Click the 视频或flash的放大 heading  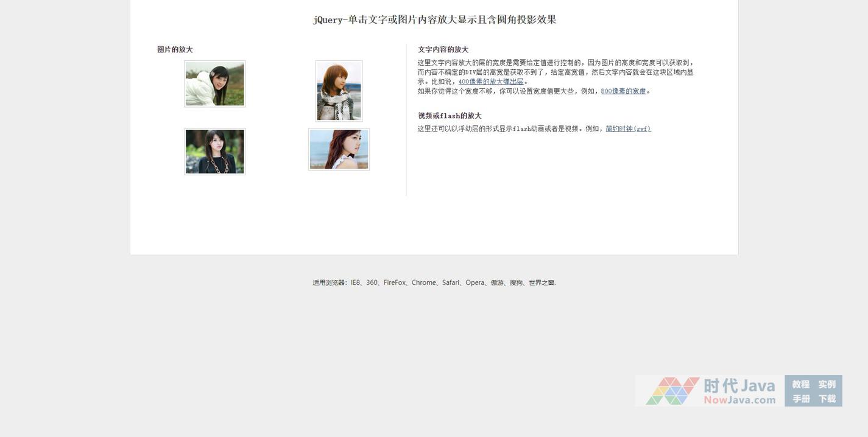(x=450, y=116)
